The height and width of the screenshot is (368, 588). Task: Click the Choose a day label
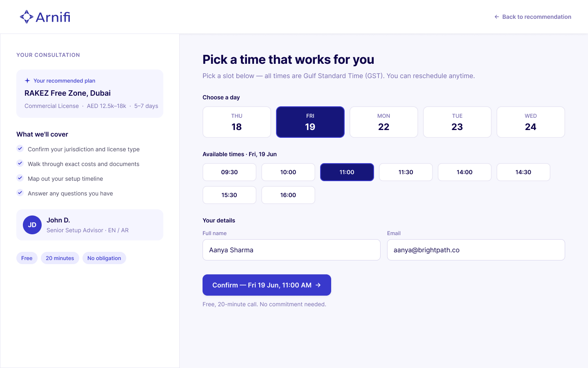click(221, 97)
